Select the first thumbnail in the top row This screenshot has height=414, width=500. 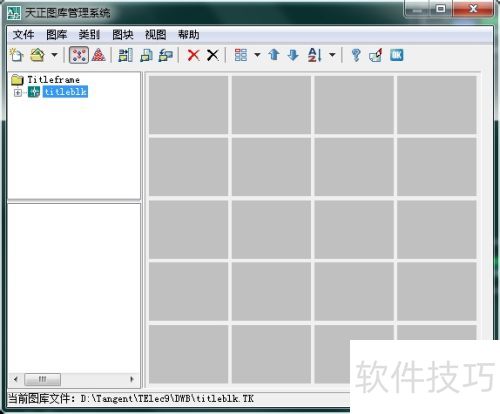188,105
